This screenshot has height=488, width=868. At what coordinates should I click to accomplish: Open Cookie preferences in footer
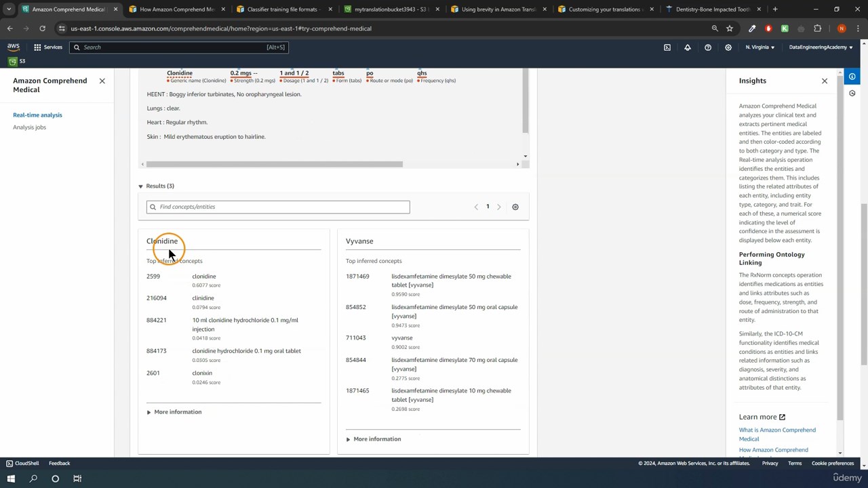point(833,464)
